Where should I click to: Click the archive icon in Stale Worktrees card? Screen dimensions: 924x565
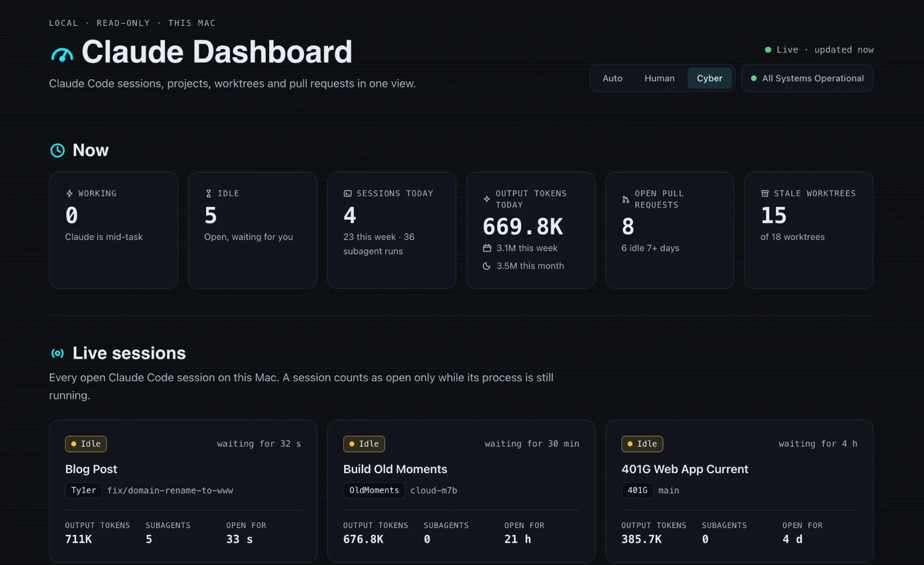[x=765, y=193]
